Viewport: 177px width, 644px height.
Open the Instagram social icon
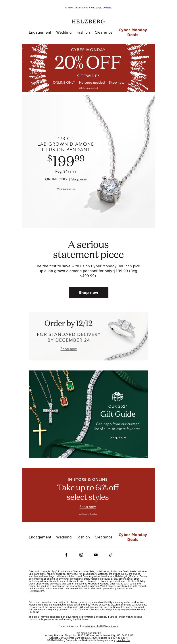coord(81,555)
